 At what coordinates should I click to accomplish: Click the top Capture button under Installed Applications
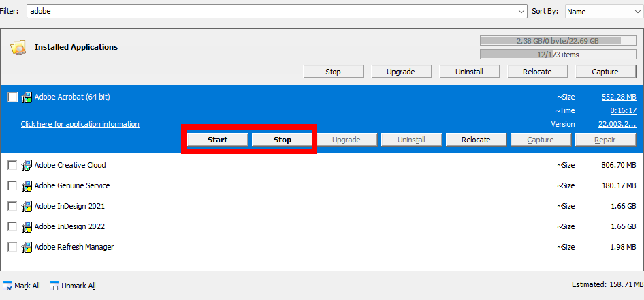tap(605, 72)
